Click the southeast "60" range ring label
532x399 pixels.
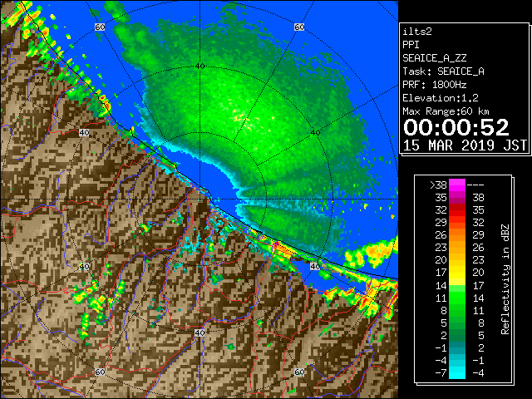tap(299, 372)
